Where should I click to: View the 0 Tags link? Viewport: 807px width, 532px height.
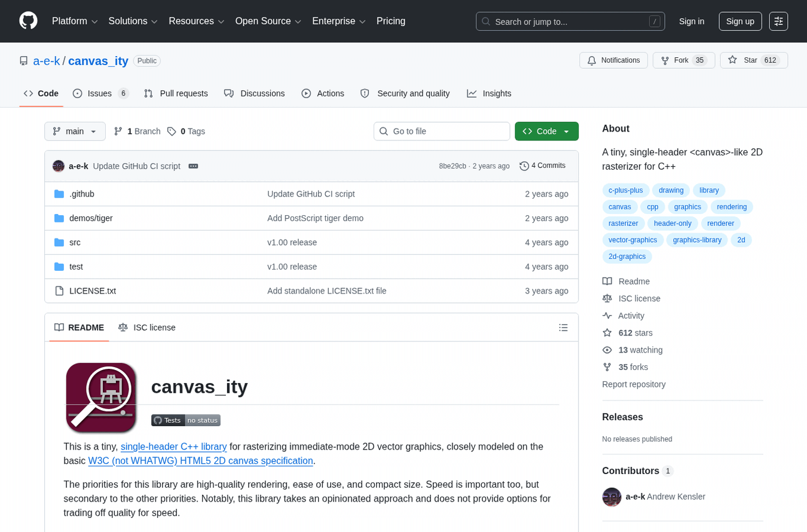pos(186,132)
